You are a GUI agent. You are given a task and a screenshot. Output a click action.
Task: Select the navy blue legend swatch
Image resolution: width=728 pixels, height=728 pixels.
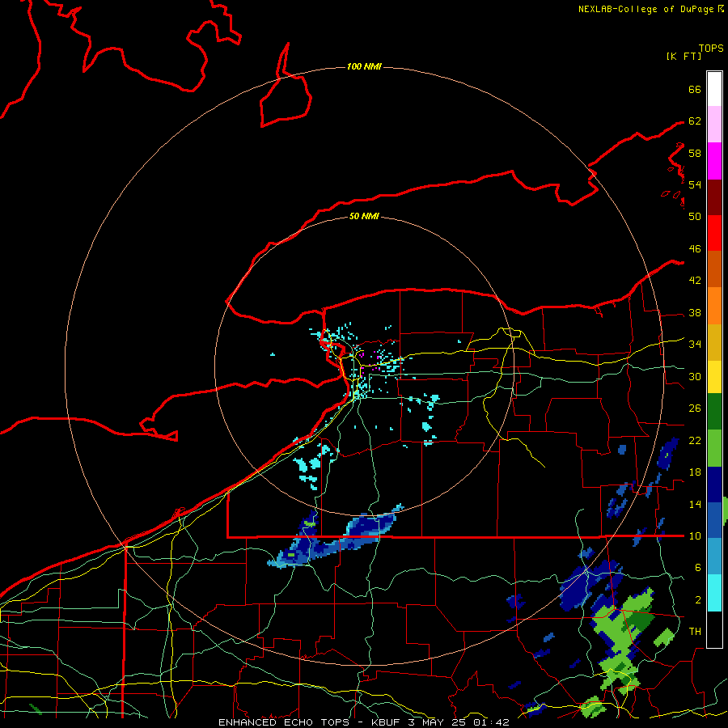(714, 485)
